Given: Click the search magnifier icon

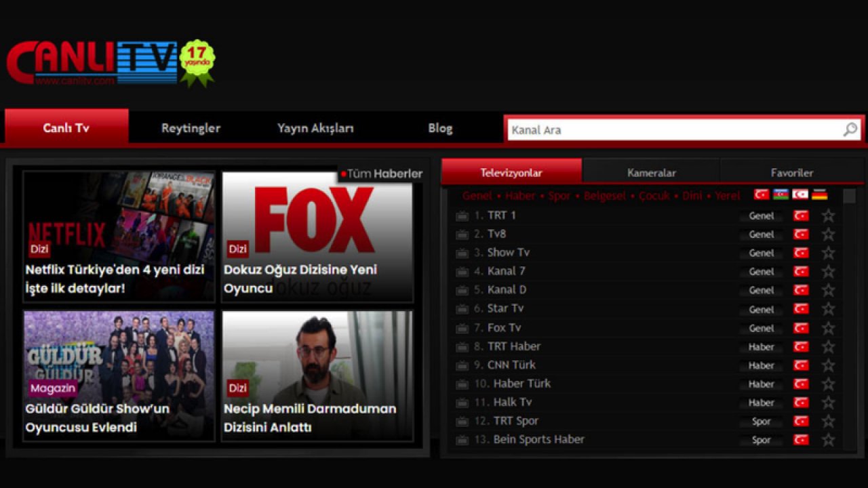Looking at the screenshot, I should point(850,129).
